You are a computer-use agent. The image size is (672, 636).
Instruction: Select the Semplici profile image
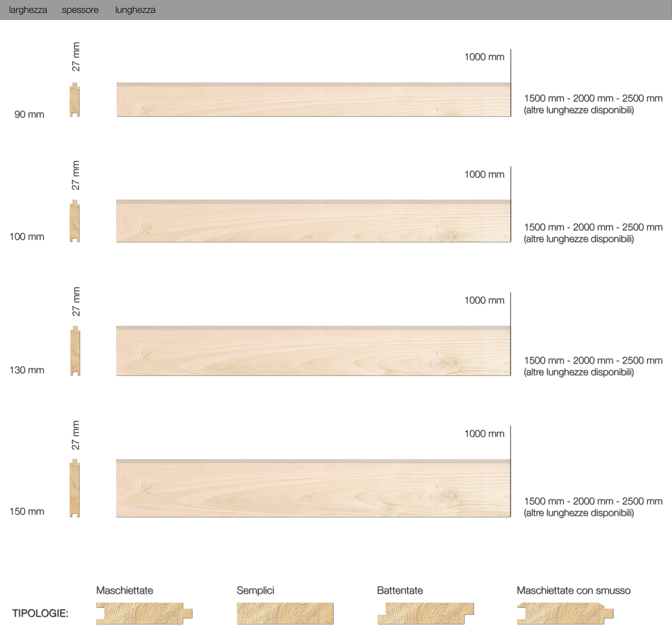(x=285, y=613)
